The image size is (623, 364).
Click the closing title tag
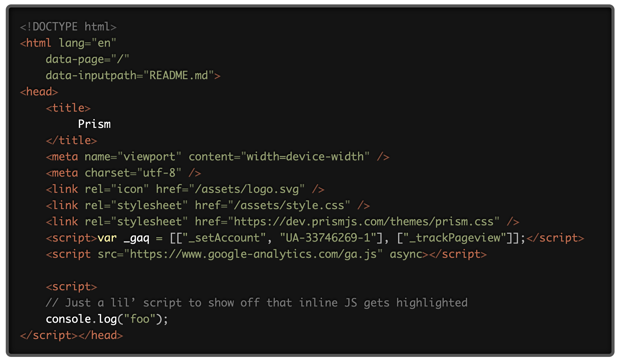tap(71, 140)
